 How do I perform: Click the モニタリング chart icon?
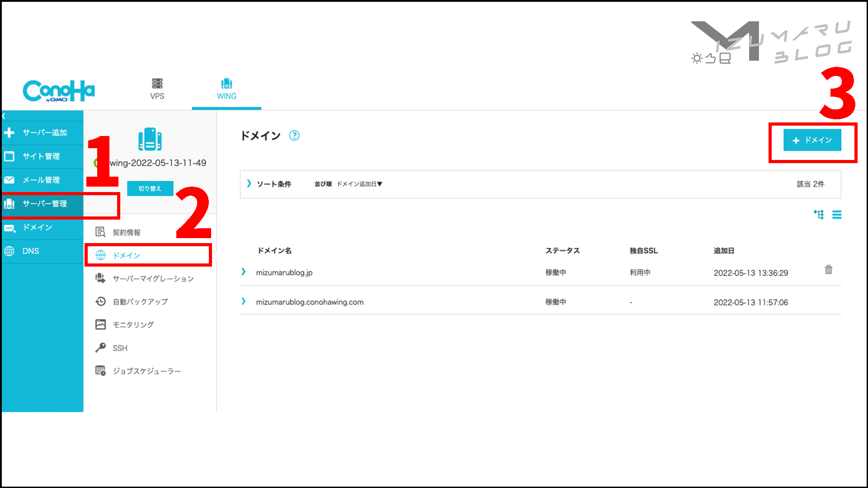pyautogui.click(x=100, y=324)
